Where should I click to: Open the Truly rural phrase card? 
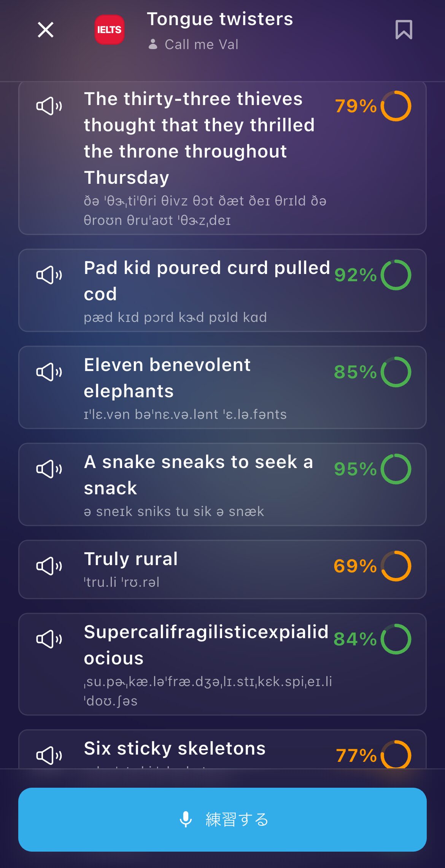222,570
